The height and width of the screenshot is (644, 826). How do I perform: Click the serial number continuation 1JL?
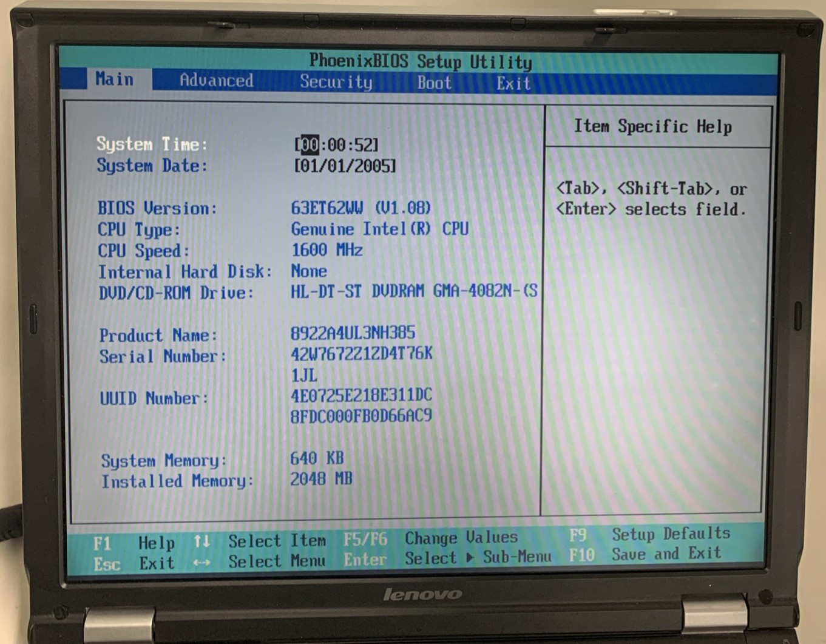tap(304, 375)
